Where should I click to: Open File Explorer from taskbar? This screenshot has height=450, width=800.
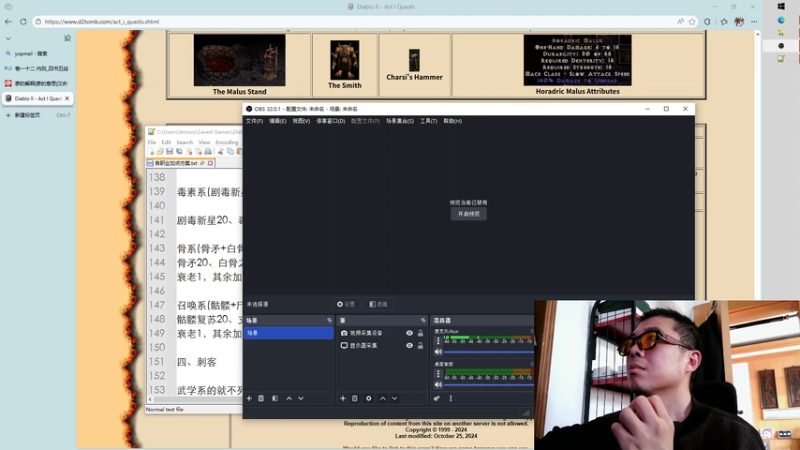point(781,33)
